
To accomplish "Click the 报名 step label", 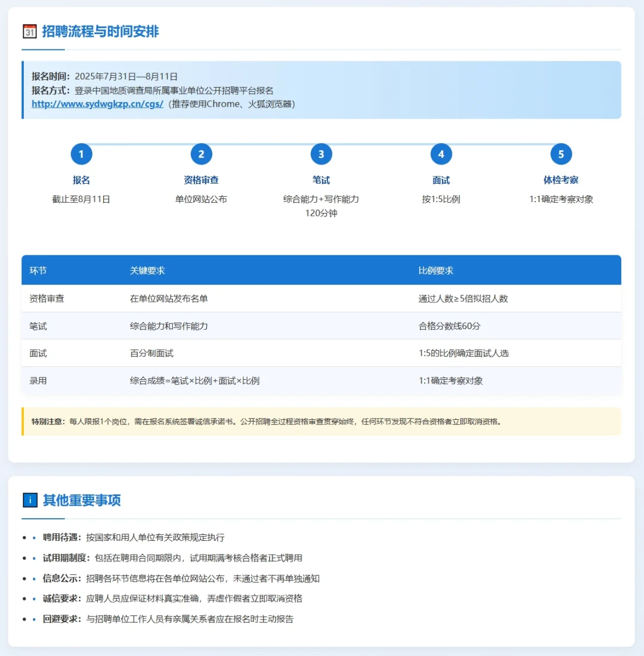I will click(81, 180).
